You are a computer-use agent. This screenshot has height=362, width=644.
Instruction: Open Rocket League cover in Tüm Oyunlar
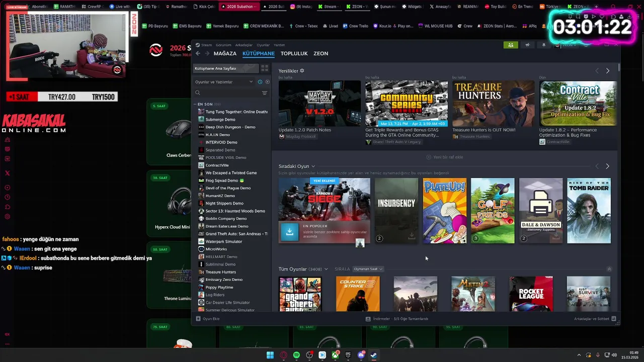tap(531, 294)
